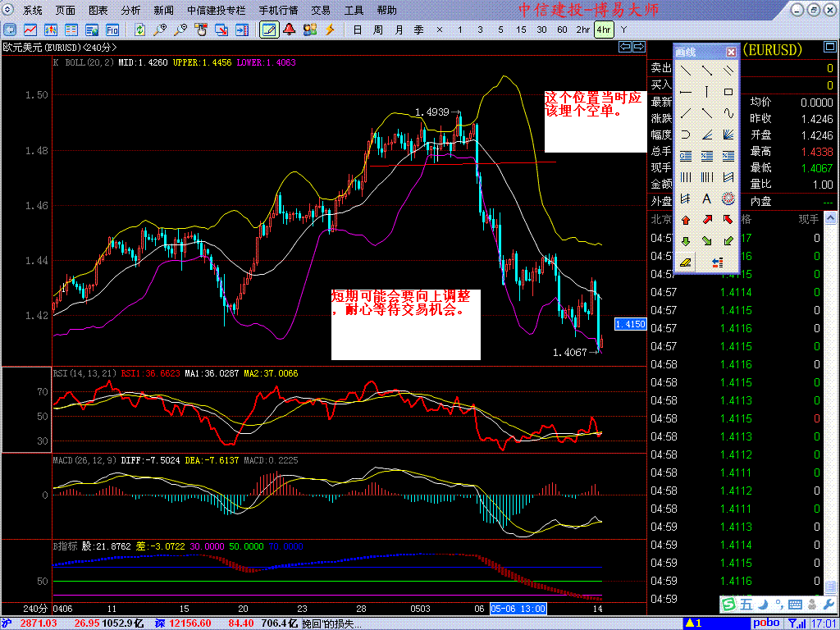Viewport: 840px width, 630px height.
Task: Select the 60 minute period
Action: (562, 30)
